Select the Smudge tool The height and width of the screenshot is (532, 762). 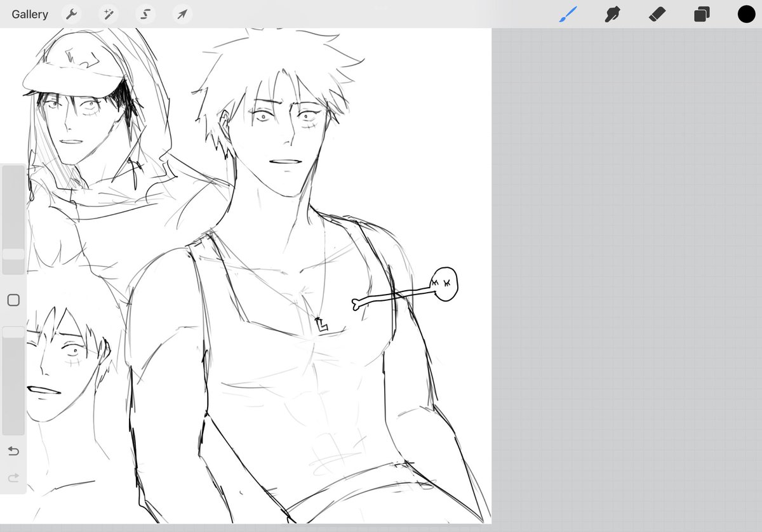pyautogui.click(x=612, y=14)
